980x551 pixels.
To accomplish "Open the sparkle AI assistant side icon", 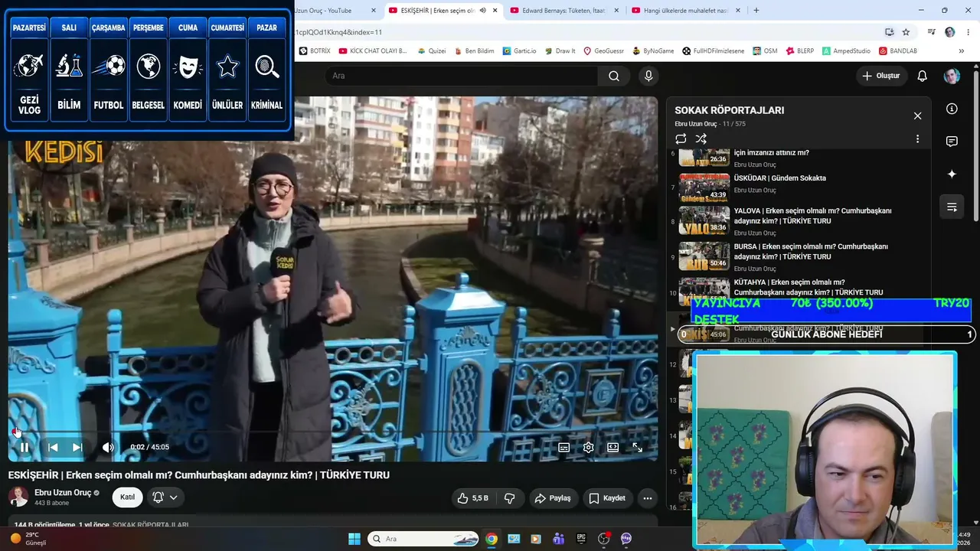I will pos(952,174).
